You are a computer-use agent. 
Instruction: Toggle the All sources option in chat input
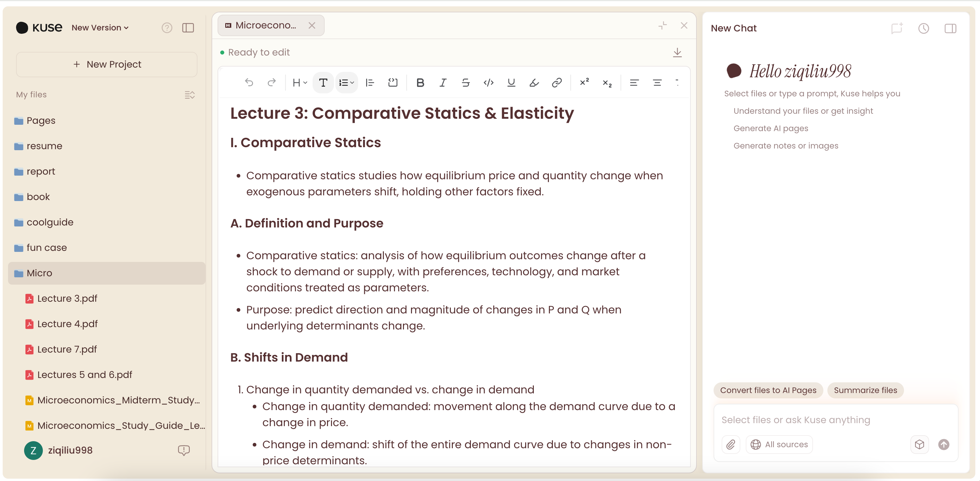[x=779, y=444]
